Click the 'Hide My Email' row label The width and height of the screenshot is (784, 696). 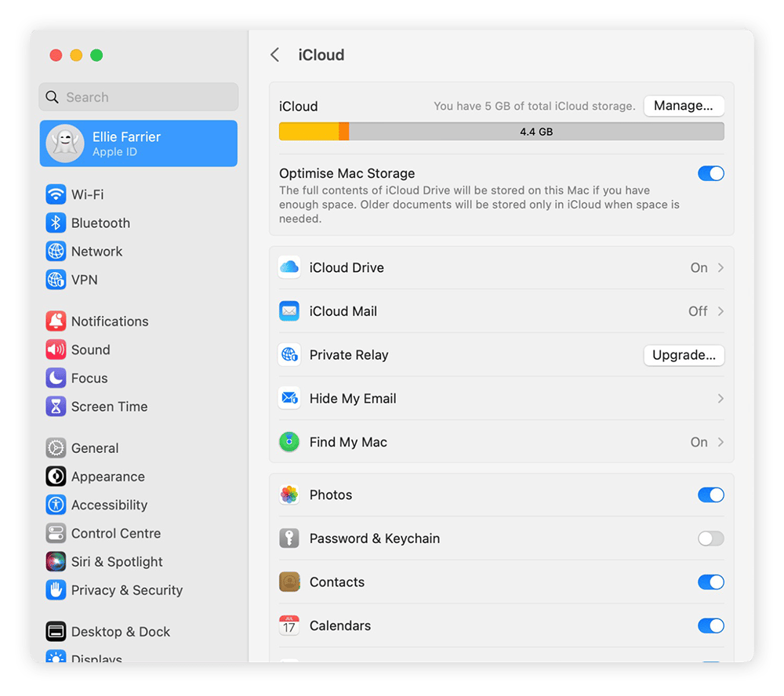(353, 398)
